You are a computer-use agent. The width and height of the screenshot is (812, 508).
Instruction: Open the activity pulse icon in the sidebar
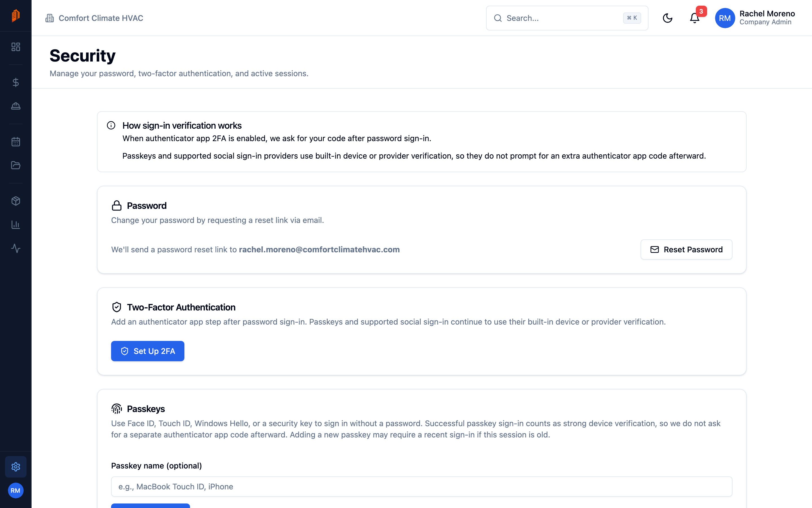point(16,248)
